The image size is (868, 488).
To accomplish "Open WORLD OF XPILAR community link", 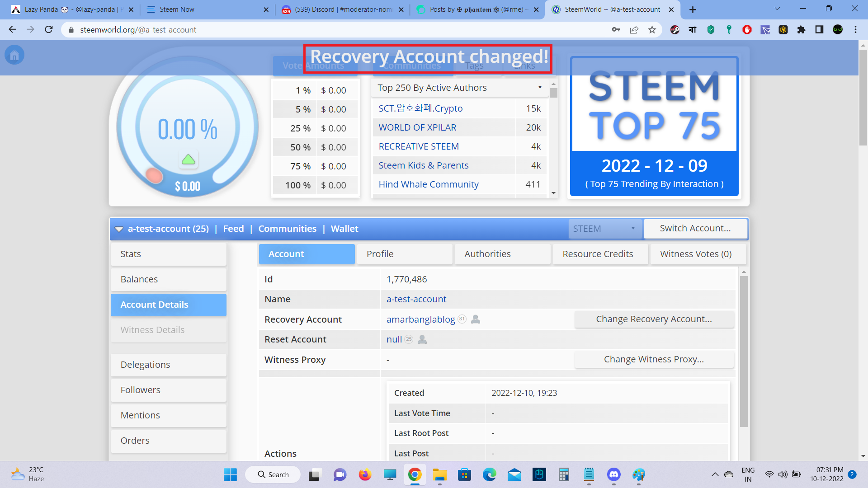I will click(x=417, y=127).
